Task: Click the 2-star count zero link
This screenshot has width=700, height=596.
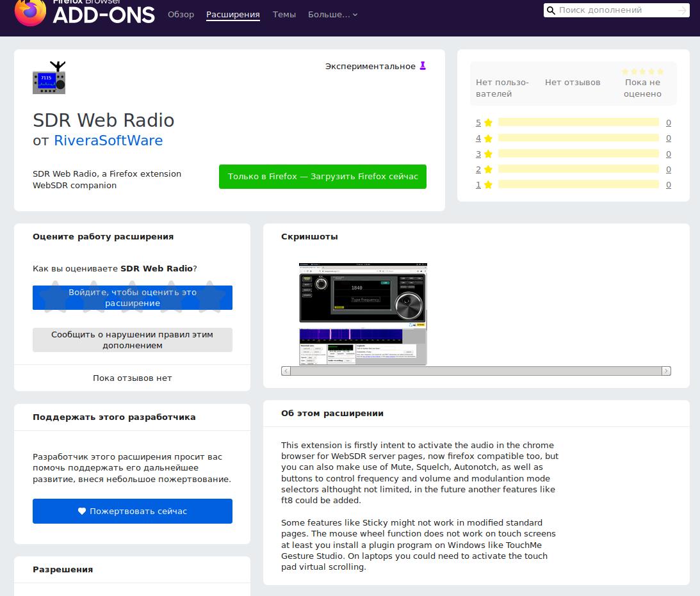Action: (669, 170)
